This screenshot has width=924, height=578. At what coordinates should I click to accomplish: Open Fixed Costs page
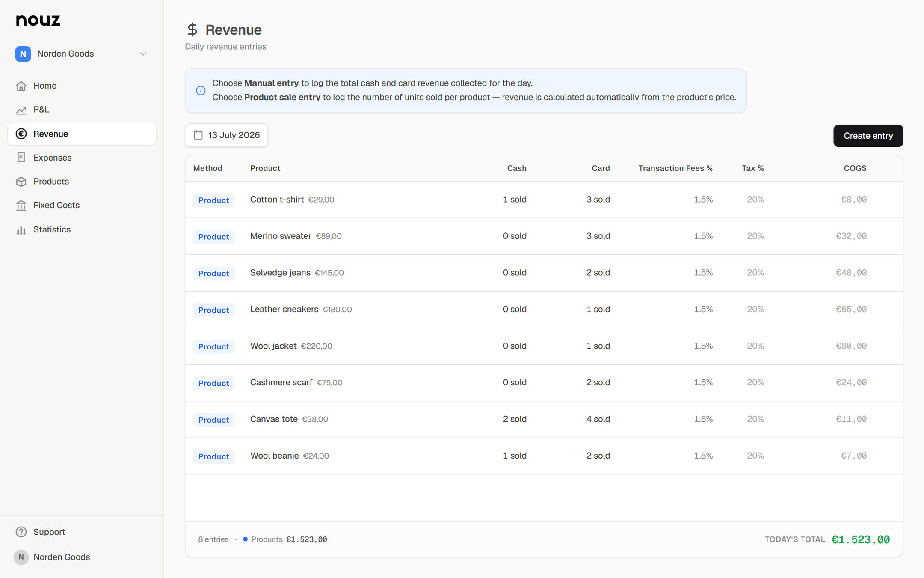pos(81,206)
